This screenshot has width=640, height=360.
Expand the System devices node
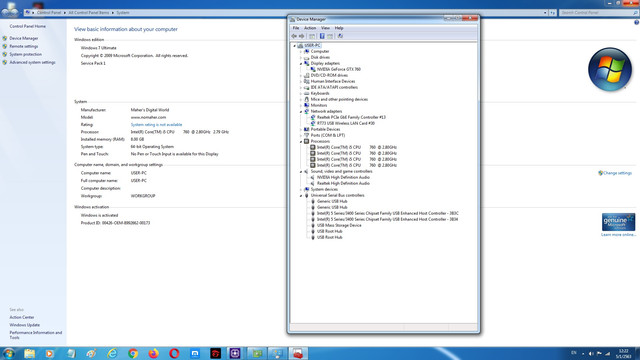(301, 189)
